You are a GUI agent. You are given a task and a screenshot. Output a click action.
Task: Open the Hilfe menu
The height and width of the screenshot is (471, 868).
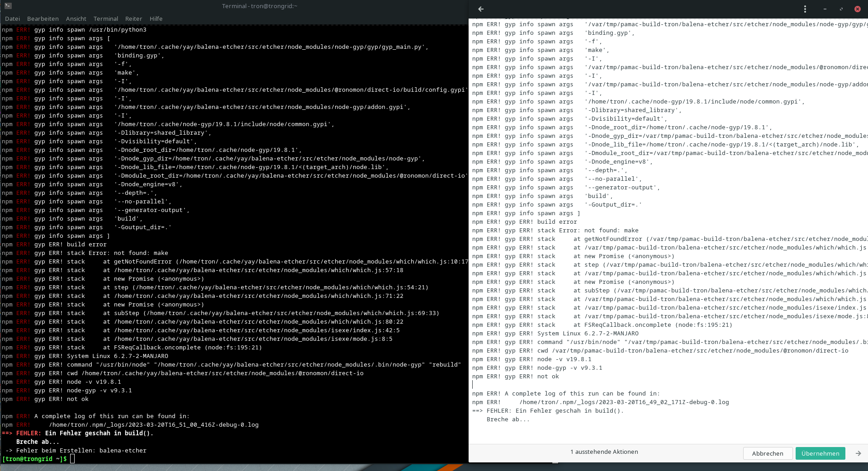[156, 19]
